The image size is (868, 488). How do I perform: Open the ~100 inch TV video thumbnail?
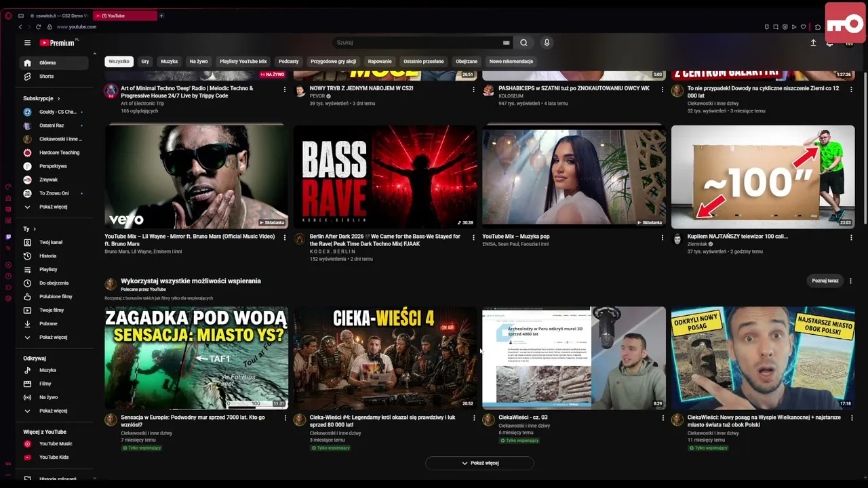pyautogui.click(x=763, y=177)
